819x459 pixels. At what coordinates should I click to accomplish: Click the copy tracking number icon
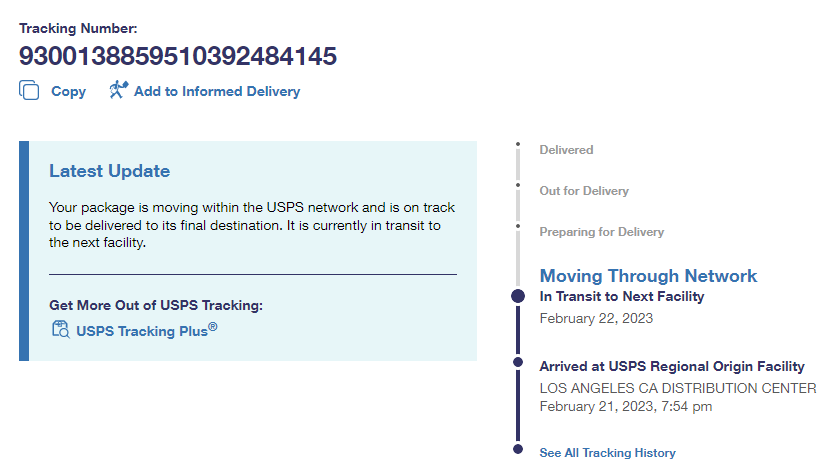(29, 90)
